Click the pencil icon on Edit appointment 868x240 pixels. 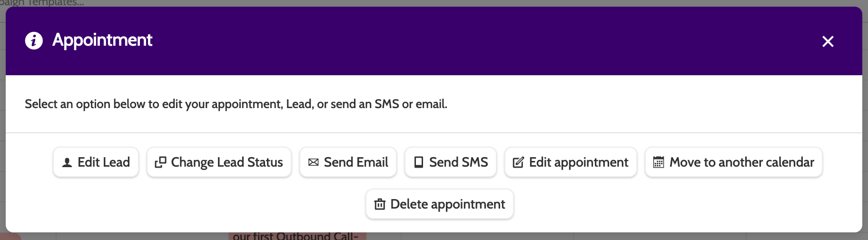point(518,163)
